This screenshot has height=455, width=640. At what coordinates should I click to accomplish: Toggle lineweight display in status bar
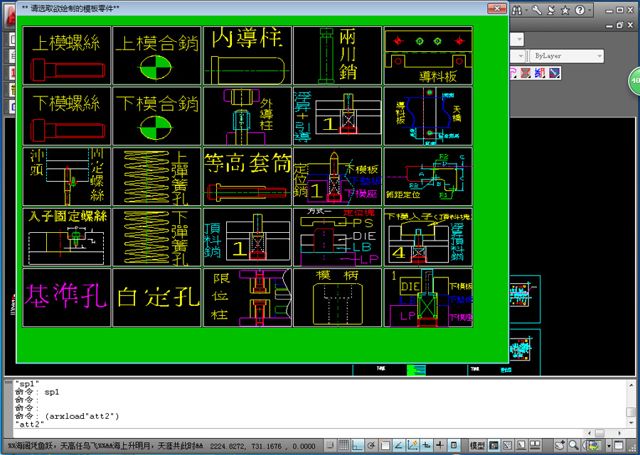(440, 445)
